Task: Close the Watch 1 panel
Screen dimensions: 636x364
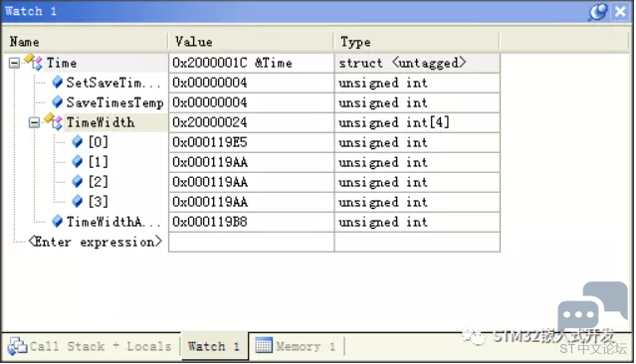Action: [x=621, y=11]
